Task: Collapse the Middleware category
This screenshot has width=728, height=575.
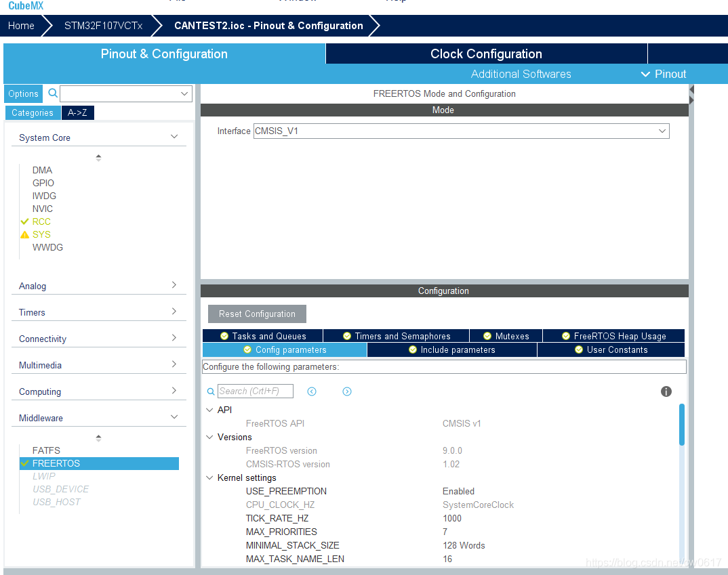Action: pyautogui.click(x=174, y=417)
